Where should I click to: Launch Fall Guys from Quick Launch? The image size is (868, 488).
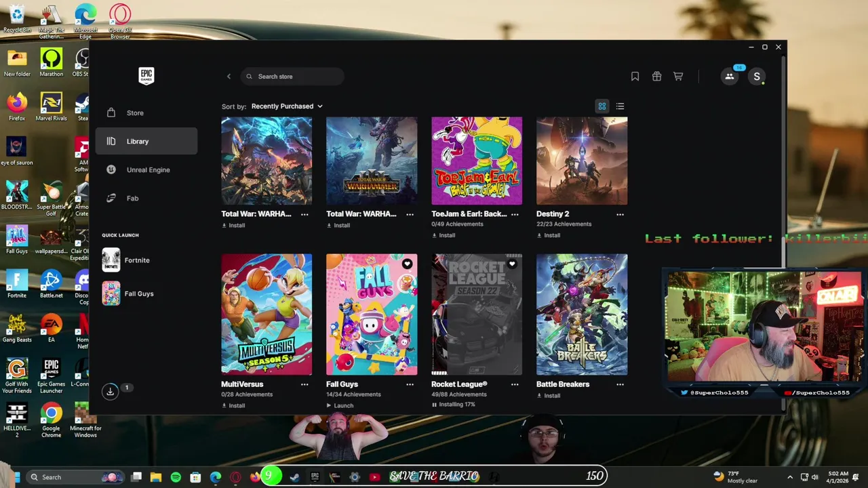tap(128, 293)
